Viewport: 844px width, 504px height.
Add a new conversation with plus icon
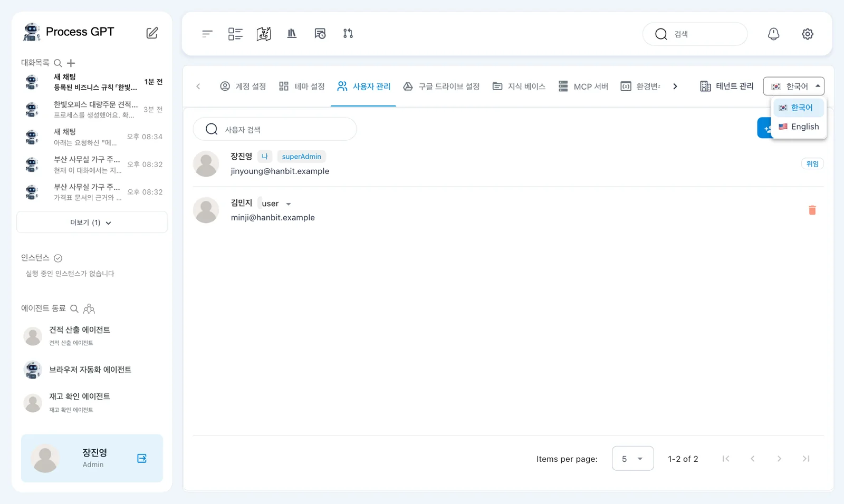[71, 63]
